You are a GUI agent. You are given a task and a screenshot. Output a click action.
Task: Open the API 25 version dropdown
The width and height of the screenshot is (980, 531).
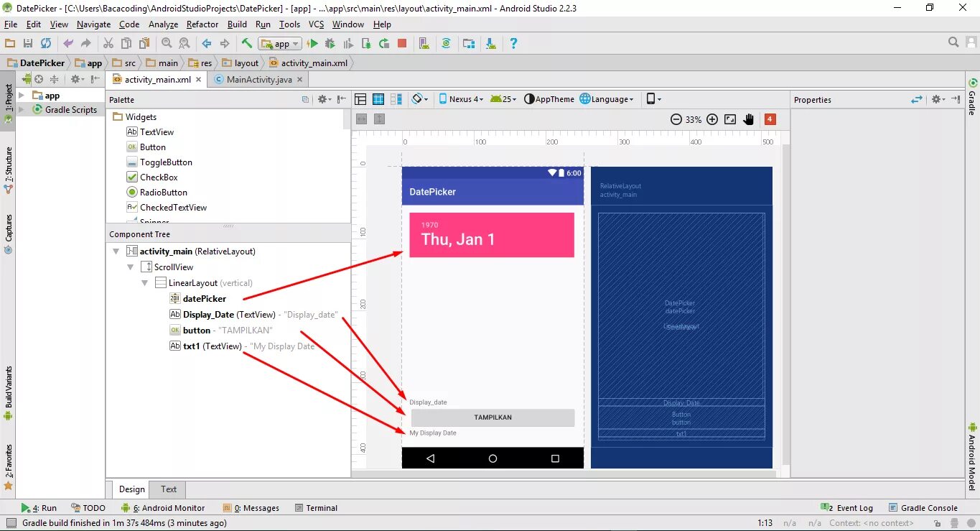tap(503, 99)
